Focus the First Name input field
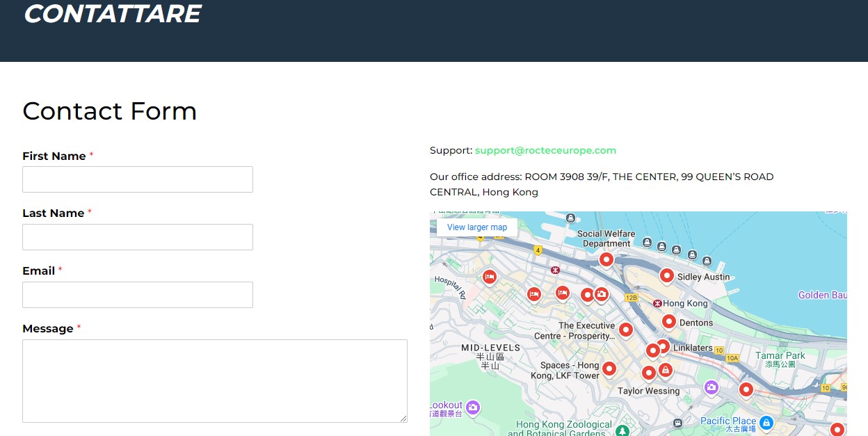This screenshot has height=436, width=868. point(138,179)
